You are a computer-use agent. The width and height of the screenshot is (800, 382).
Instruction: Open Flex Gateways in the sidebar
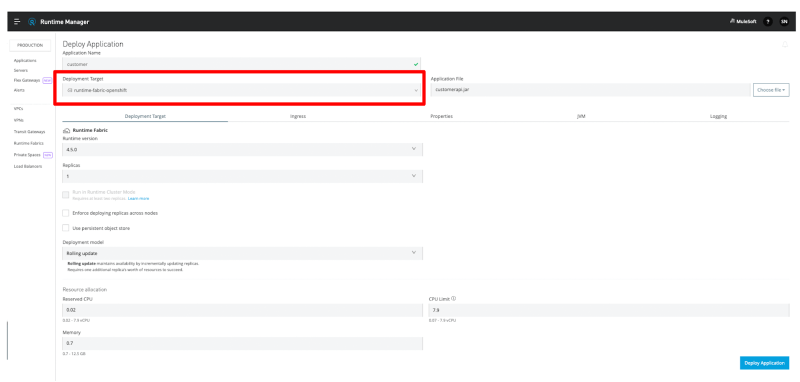click(27, 80)
